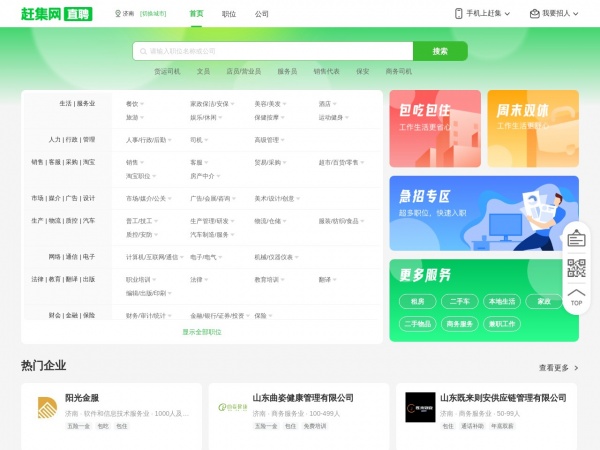
Task: Click the location pin icon beside 济南
Action: 118,14
